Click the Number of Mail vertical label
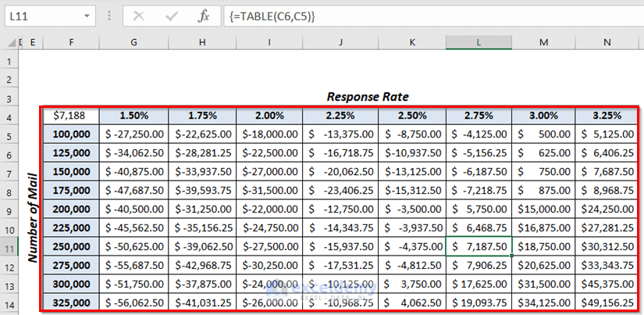This screenshot has height=315, width=644. pos(33,218)
